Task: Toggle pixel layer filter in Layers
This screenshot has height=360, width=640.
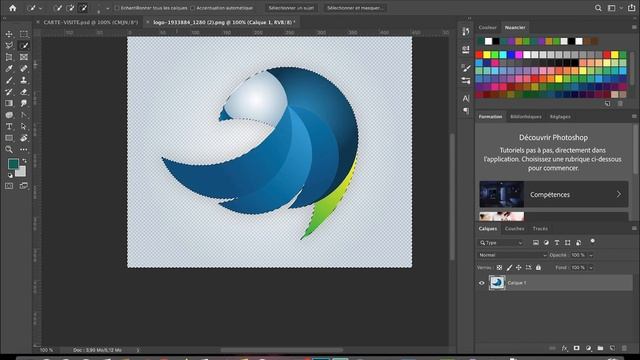Action: pyautogui.click(x=536, y=243)
